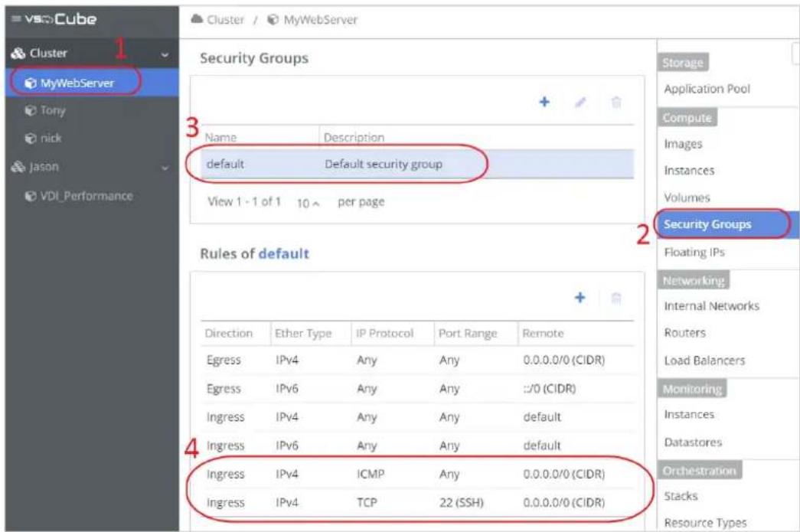800x532 pixels.
Task: Open the per page count dropdown
Action: (309, 203)
